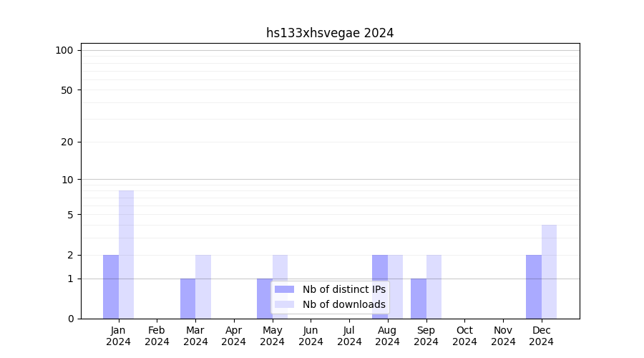
Task: Click the December downloads bar
Action: click(549, 271)
